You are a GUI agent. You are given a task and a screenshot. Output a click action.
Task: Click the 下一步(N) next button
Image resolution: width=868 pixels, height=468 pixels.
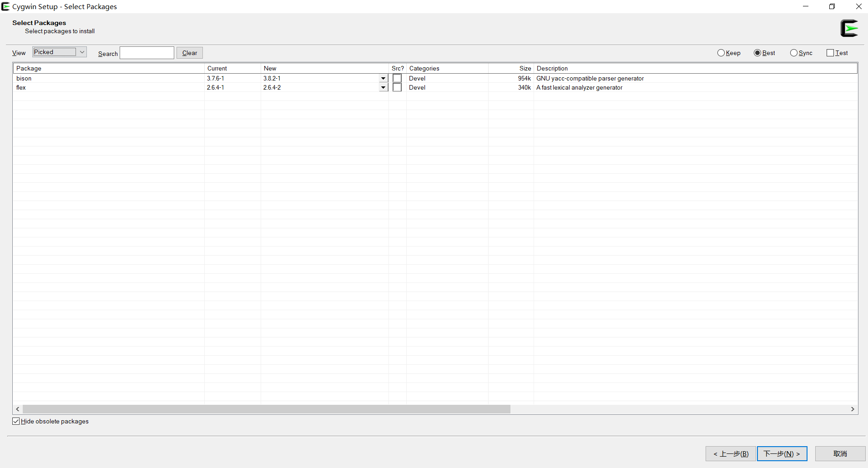782,453
